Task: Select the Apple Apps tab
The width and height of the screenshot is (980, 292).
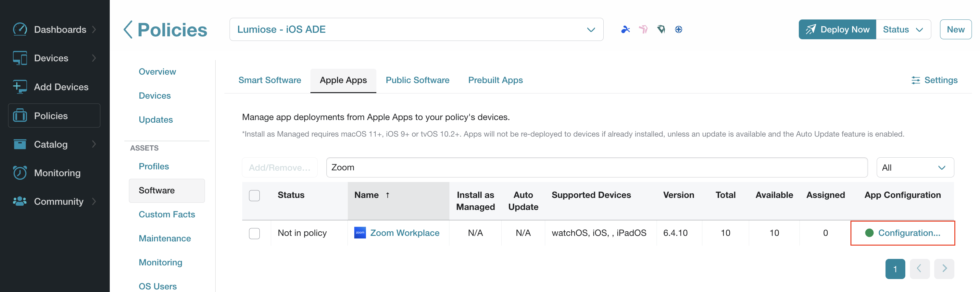Action: coord(343,80)
